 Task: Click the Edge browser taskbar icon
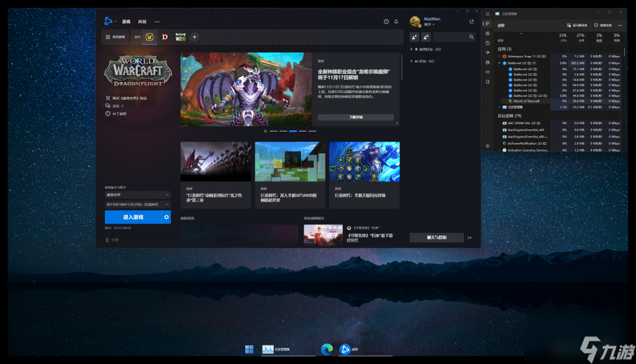(326, 349)
